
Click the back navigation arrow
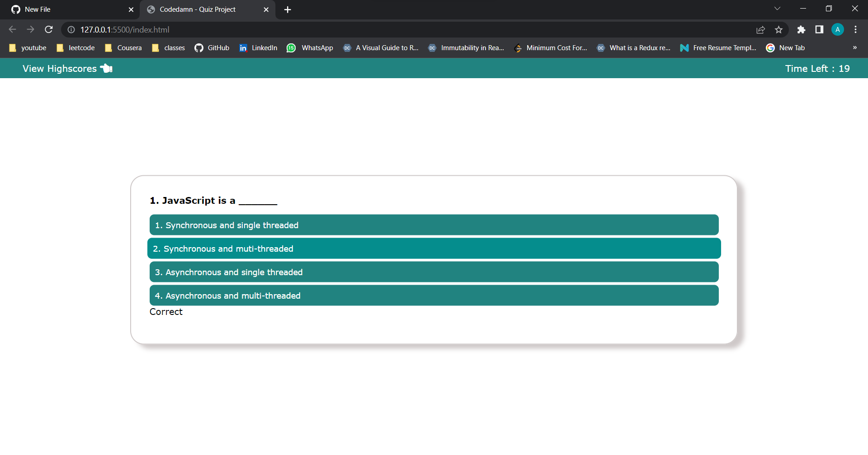click(x=12, y=29)
